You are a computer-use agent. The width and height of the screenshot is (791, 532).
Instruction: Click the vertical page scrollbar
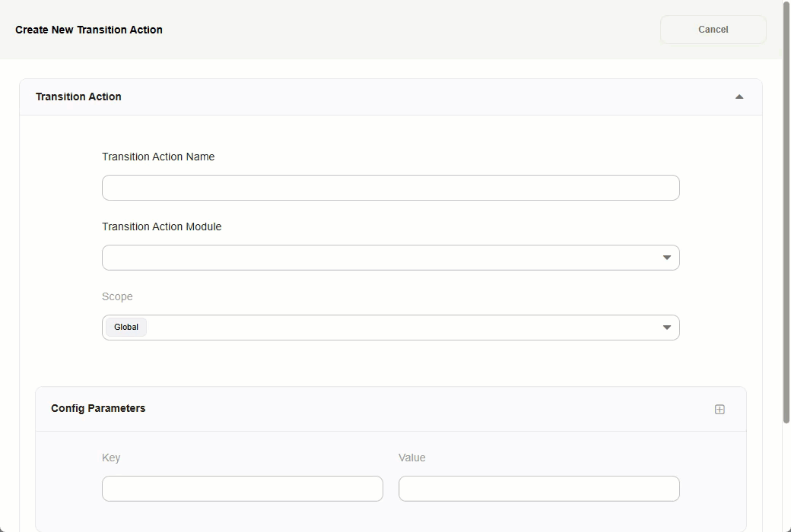coord(786,213)
